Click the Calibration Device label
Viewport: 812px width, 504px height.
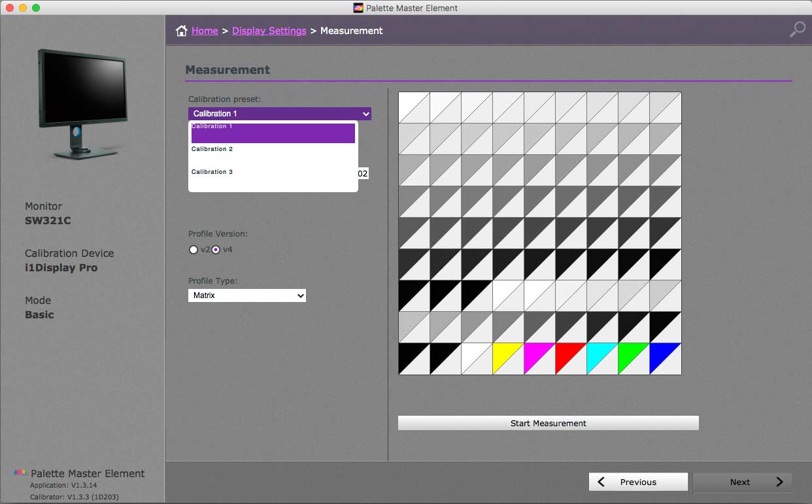(x=69, y=254)
